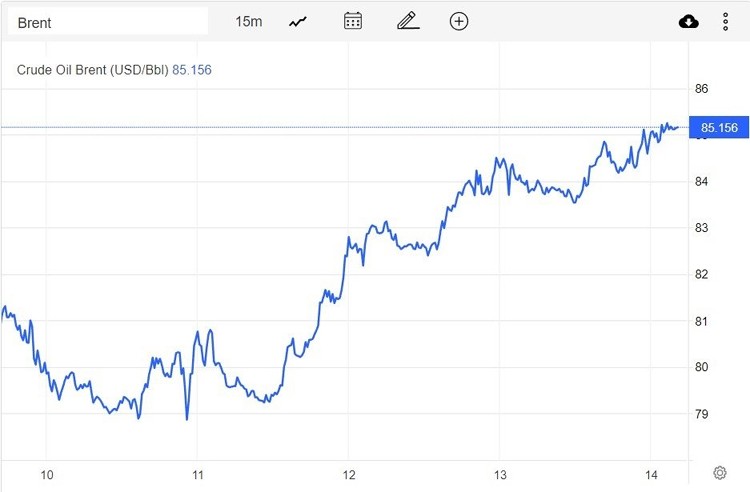
Task: Select date 10 on time axis
Action: [46, 473]
